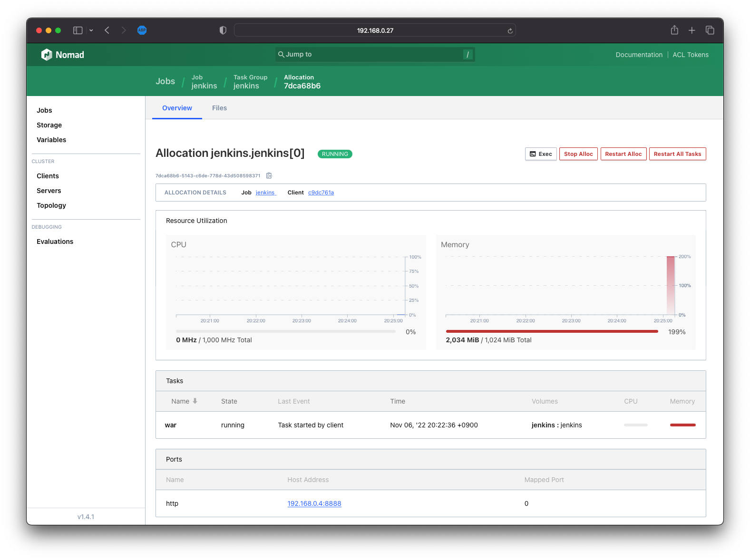The image size is (750, 560).
Task: Click the war task CPU mini bar
Action: (x=636, y=425)
